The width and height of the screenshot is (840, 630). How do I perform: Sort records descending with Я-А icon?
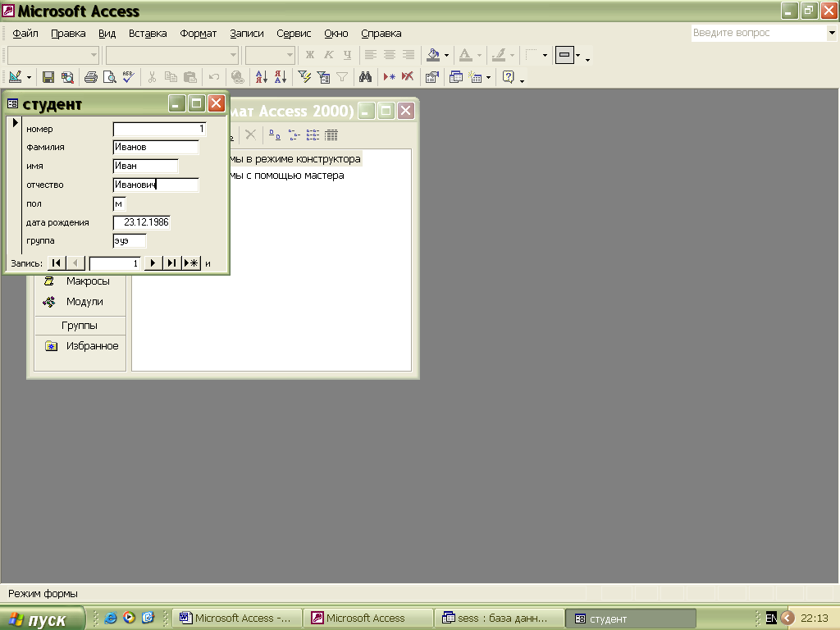coord(281,77)
